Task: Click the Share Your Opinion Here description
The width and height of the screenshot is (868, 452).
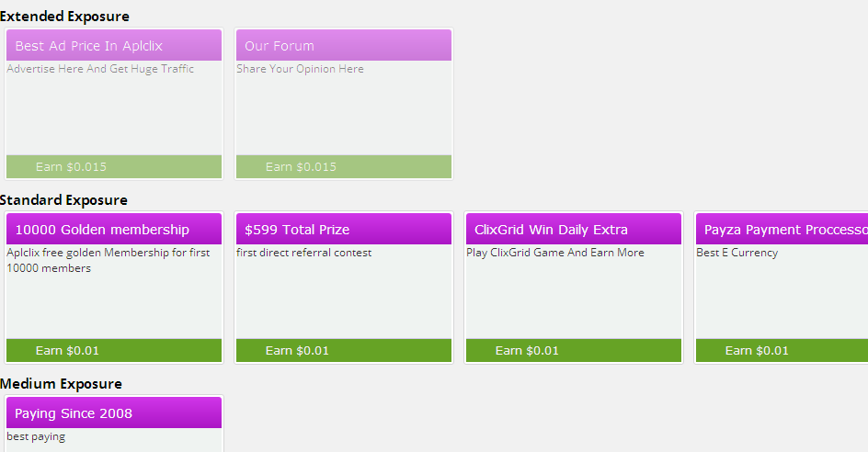Action: coord(300,69)
